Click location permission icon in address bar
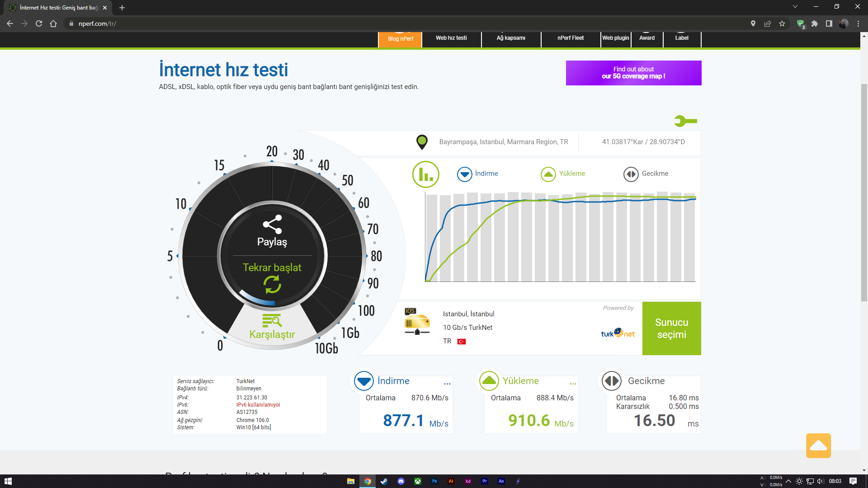 [753, 23]
